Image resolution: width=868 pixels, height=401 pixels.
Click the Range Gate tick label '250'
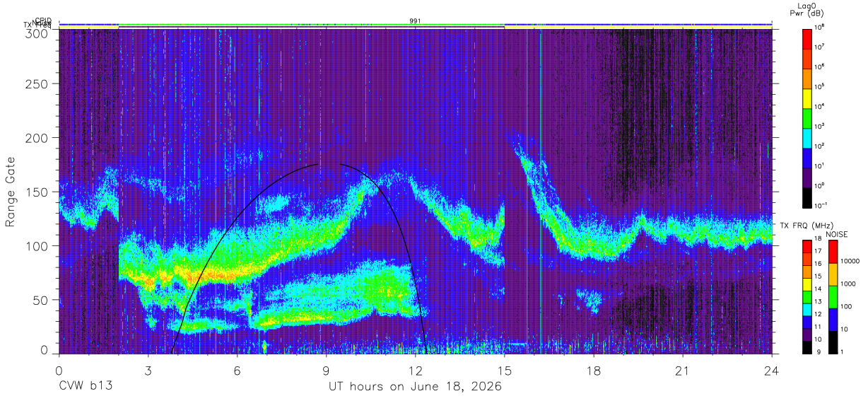(x=37, y=84)
